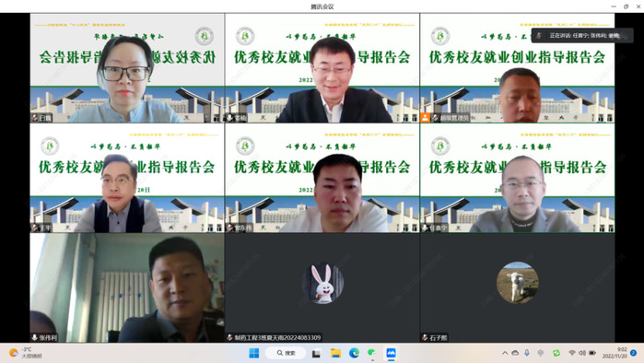Viewport: 644px width, 363px height.
Task: Open File Explorer from the taskbar
Action: pos(335,353)
